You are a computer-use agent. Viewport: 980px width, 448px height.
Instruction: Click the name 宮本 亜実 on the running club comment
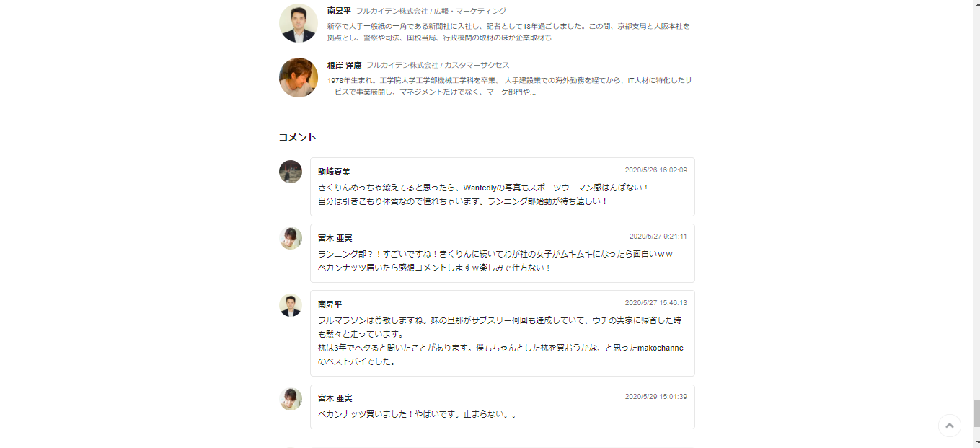click(x=335, y=238)
